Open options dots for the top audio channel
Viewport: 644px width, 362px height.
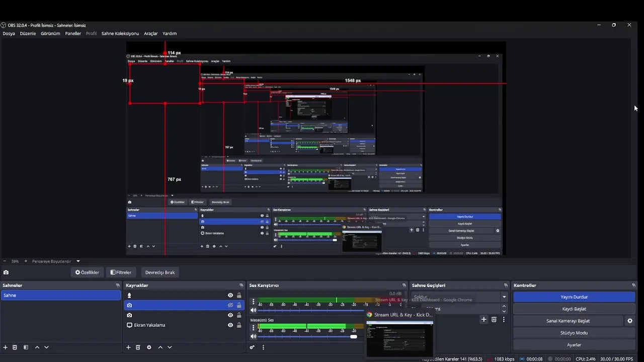[x=254, y=302]
